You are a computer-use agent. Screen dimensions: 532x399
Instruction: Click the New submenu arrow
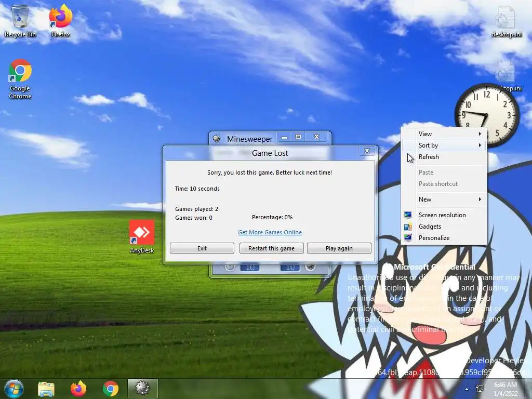[x=480, y=199]
